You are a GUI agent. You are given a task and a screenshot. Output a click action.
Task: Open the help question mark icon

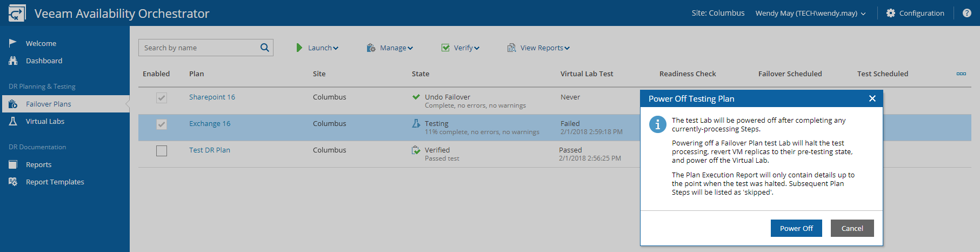[967, 13]
